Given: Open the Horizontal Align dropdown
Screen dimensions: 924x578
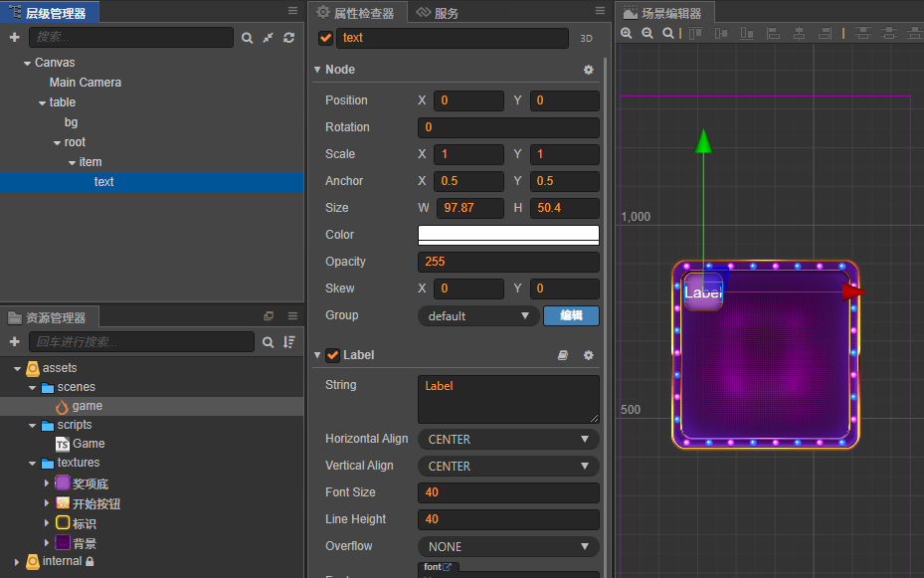Looking at the screenshot, I should click(508, 440).
